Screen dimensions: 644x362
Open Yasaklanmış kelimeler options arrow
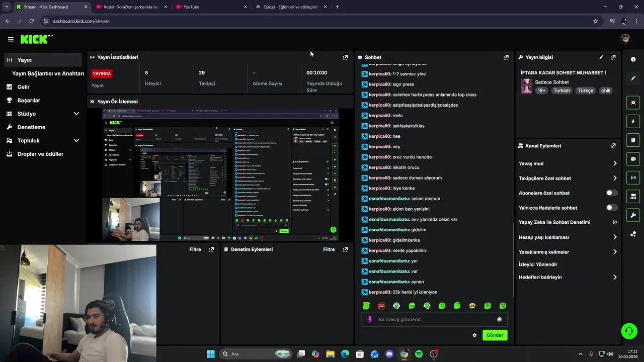[615, 252]
